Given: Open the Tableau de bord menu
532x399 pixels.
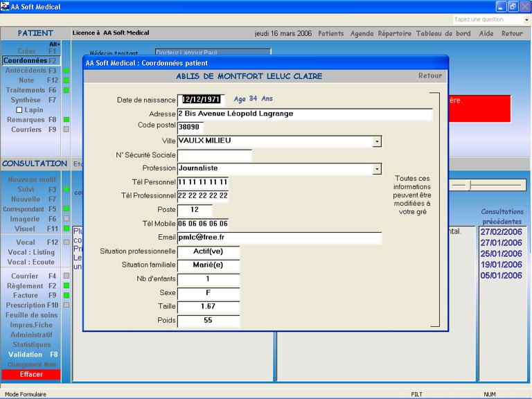Looking at the screenshot, I should (x=443, y=33).
